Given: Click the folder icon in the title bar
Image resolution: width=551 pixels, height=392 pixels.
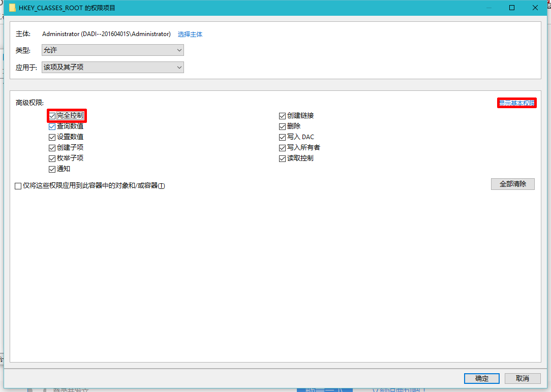Looking at the screenshot, I should pos(12,8).
